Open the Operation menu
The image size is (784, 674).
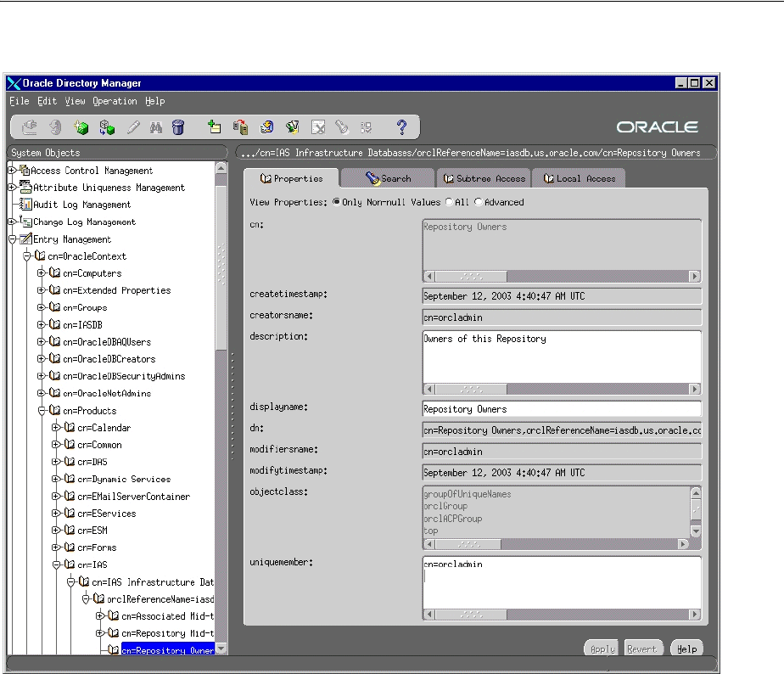pos(115,101)
